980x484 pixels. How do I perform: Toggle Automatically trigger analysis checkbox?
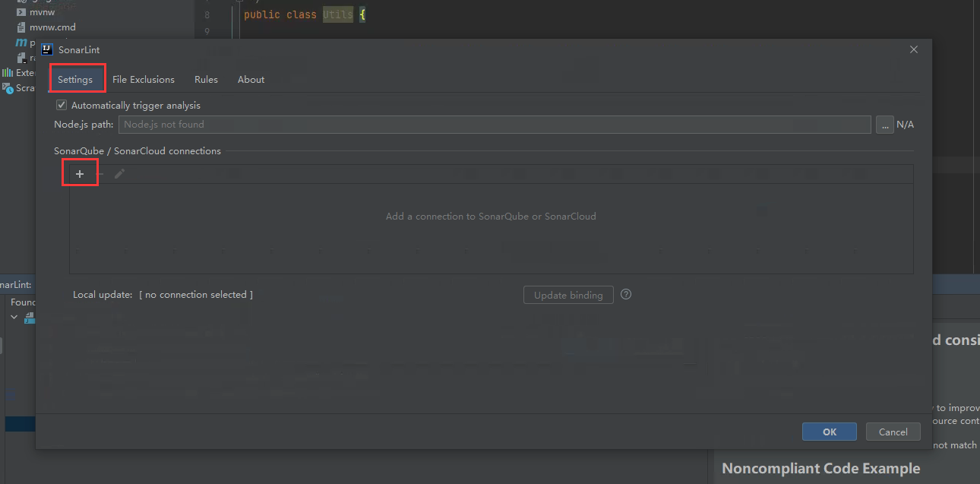click(x=62, y=105)
